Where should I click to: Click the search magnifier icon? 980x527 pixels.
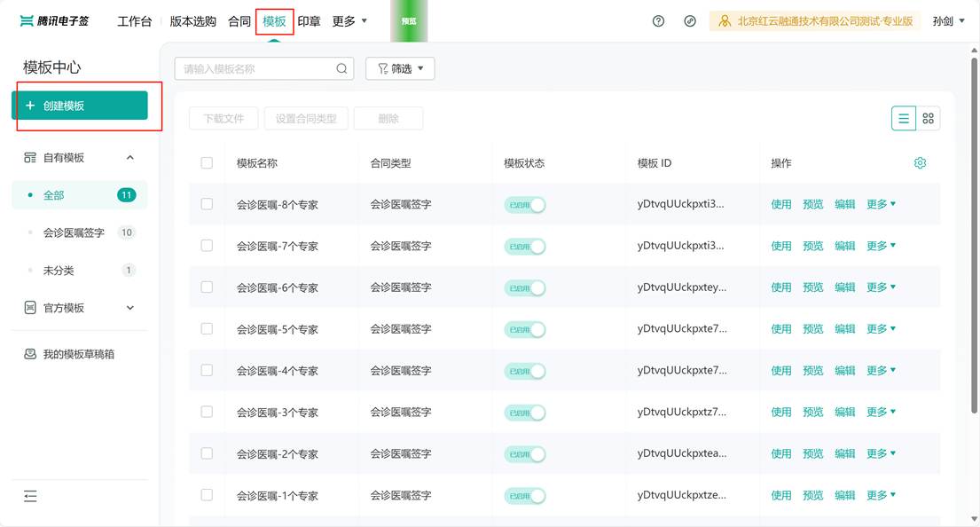click(x=341, y=69)
